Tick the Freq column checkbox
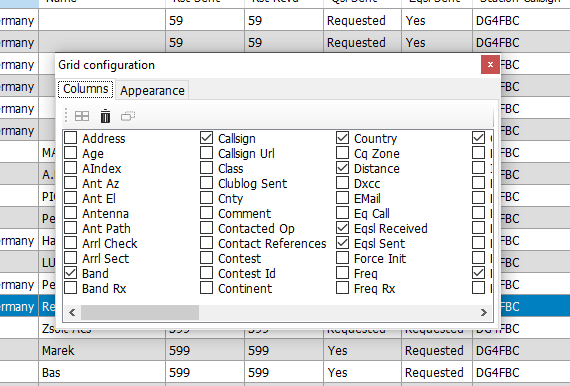570x386 pixels. (x=342, y=273)
